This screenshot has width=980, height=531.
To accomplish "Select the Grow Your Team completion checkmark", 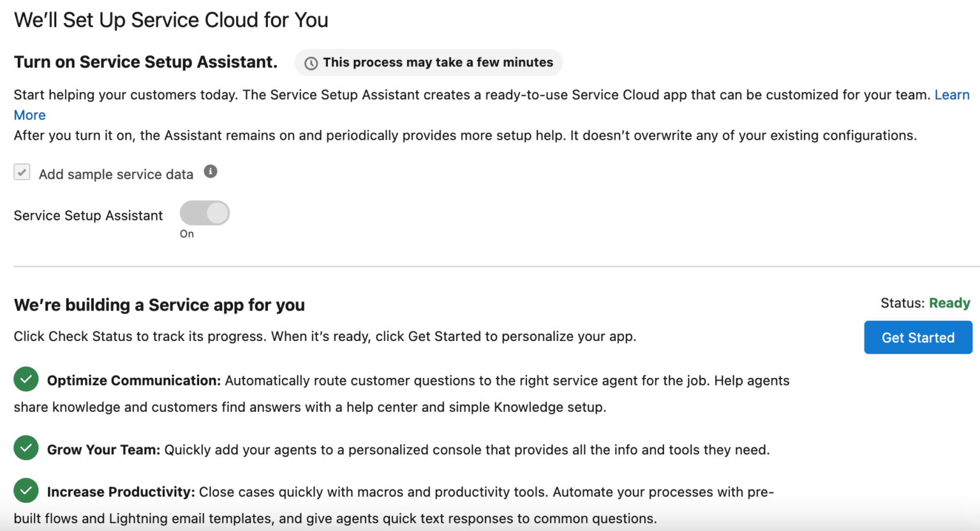I will (26, 448).
